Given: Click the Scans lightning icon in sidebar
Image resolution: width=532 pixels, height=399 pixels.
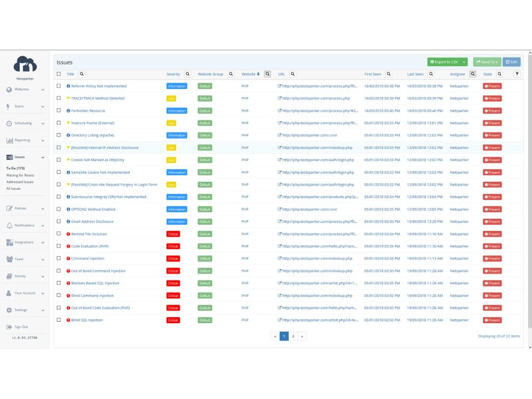Looking at the screenshot, I should coord(8,106).
